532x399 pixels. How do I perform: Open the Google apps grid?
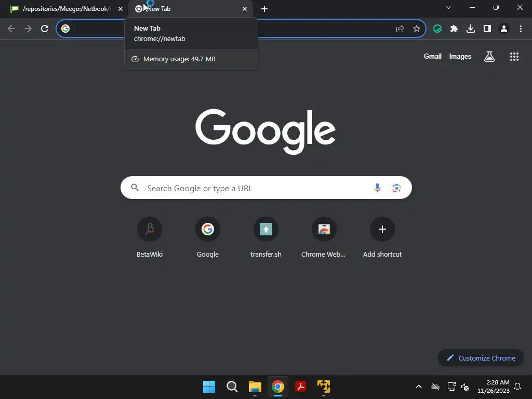[x=514, y=57]
